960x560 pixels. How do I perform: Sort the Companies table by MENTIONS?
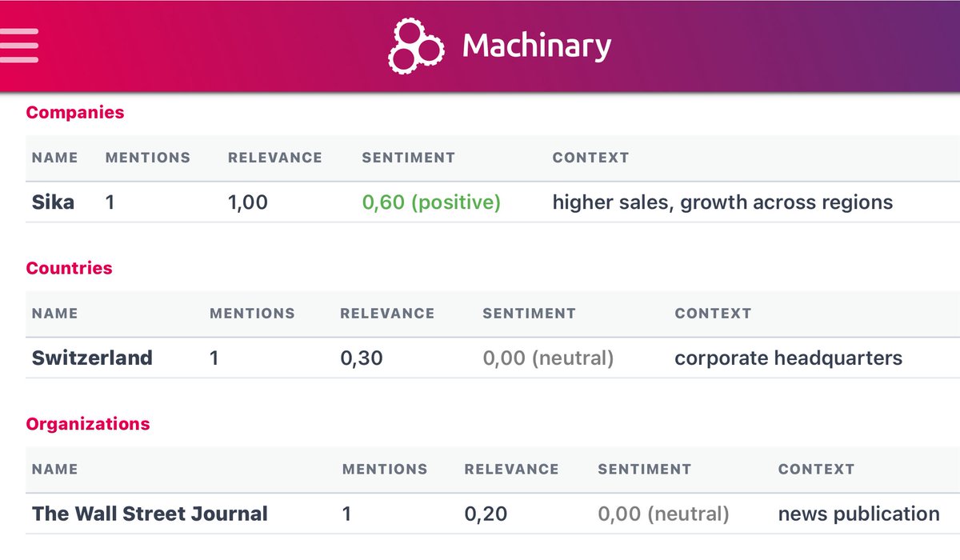[147, 158]
